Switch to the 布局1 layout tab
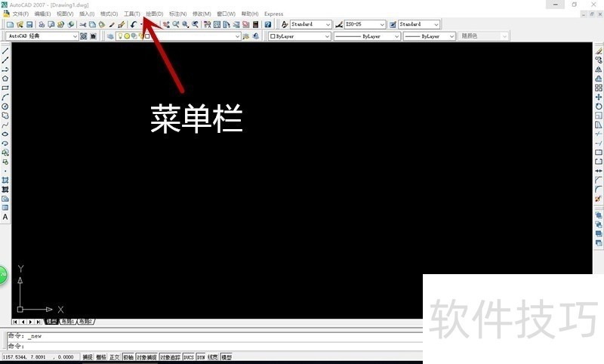 click(68, 321)
